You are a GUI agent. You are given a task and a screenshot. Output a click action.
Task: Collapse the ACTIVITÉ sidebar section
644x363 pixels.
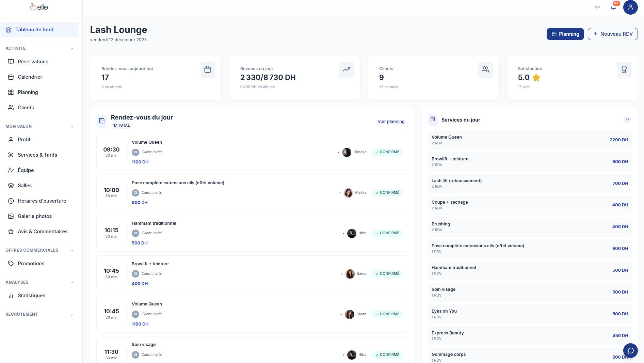pyautogui.click(x=72, y=49)
